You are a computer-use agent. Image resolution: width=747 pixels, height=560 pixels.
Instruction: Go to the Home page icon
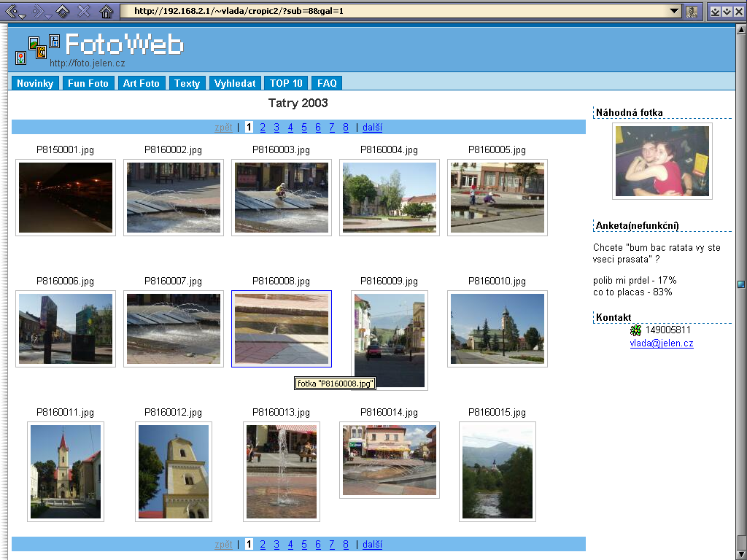click(107, 11)
